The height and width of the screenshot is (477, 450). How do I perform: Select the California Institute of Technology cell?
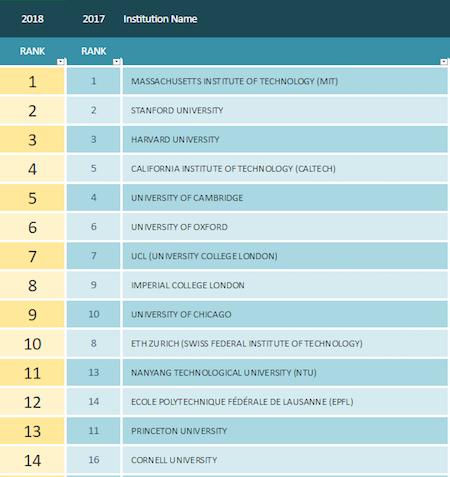[285, 168]
